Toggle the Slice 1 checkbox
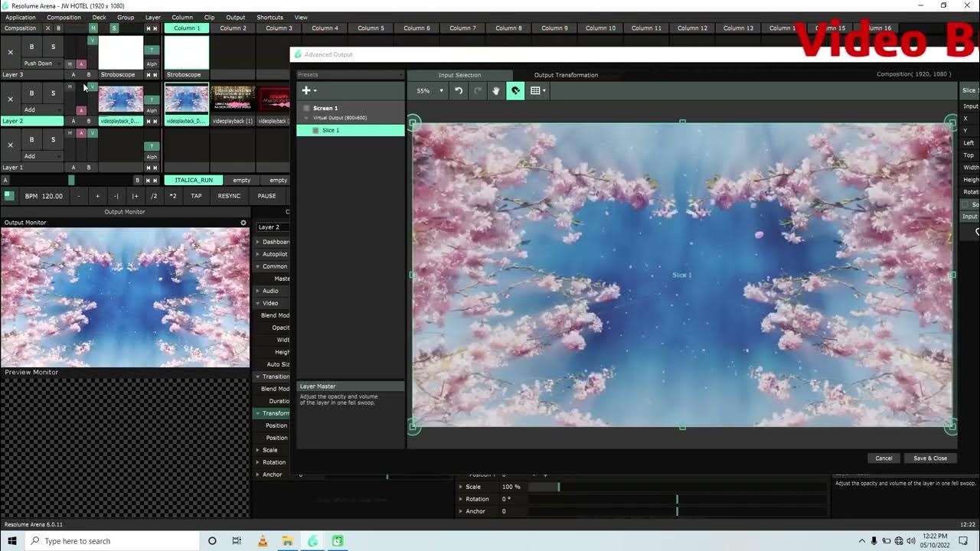This screenshot has height=551, width=980. tap(315, 130)
